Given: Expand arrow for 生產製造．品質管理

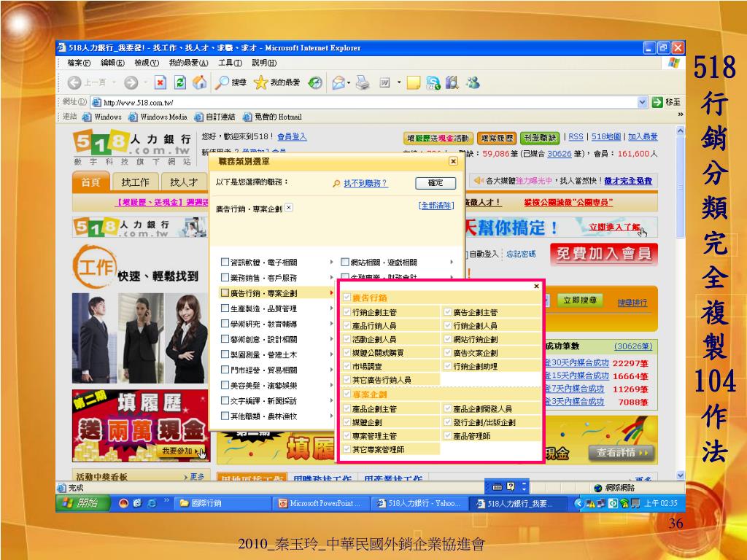Looking at the screenshot, I should [x=331, y=308].
